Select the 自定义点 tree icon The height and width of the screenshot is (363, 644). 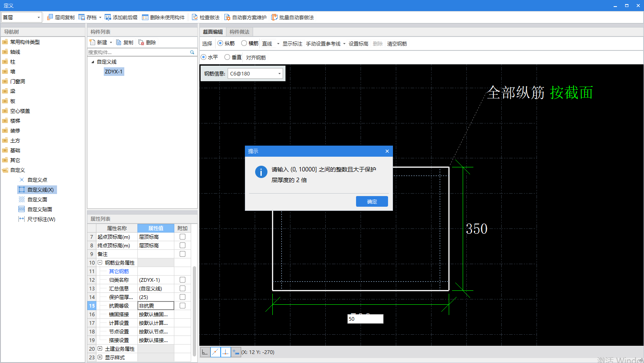(x=22, y=180)
